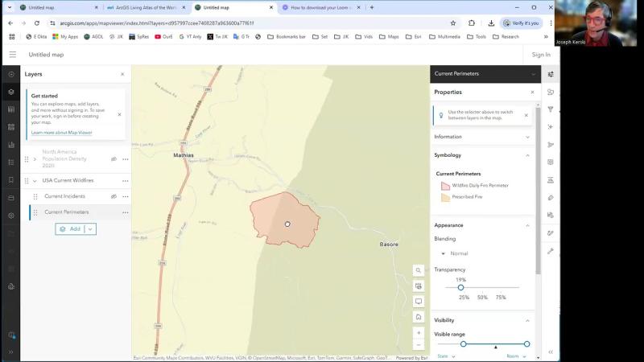Click Sign In
The height and width of the screenshot is (362, 644).
(x=541, y=55)
